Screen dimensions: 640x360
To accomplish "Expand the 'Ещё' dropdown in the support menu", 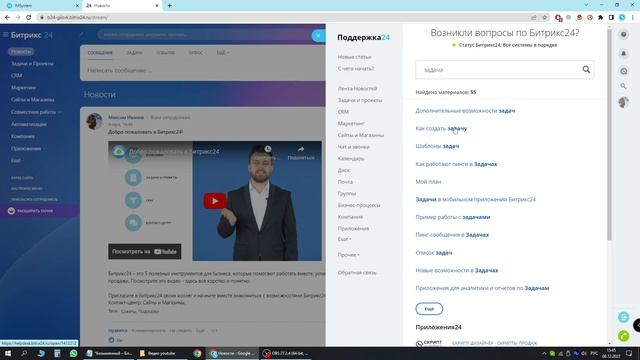I will [x=344, y=239].
